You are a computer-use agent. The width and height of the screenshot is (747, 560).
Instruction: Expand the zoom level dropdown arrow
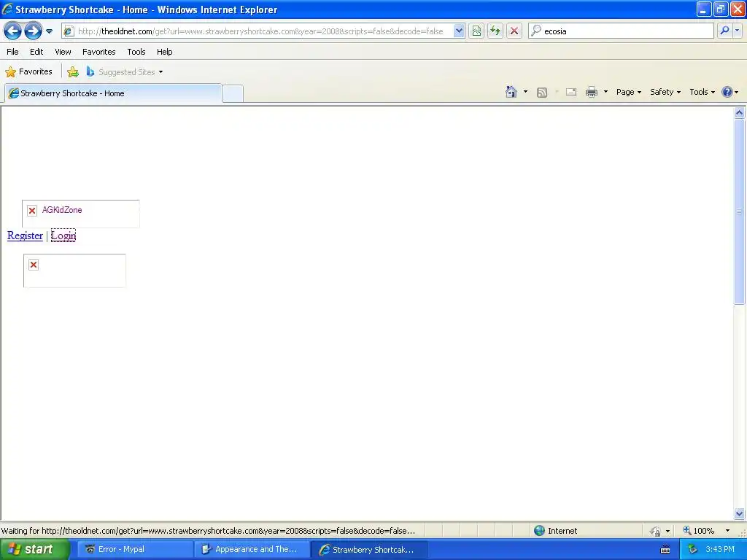coord(727,531)
